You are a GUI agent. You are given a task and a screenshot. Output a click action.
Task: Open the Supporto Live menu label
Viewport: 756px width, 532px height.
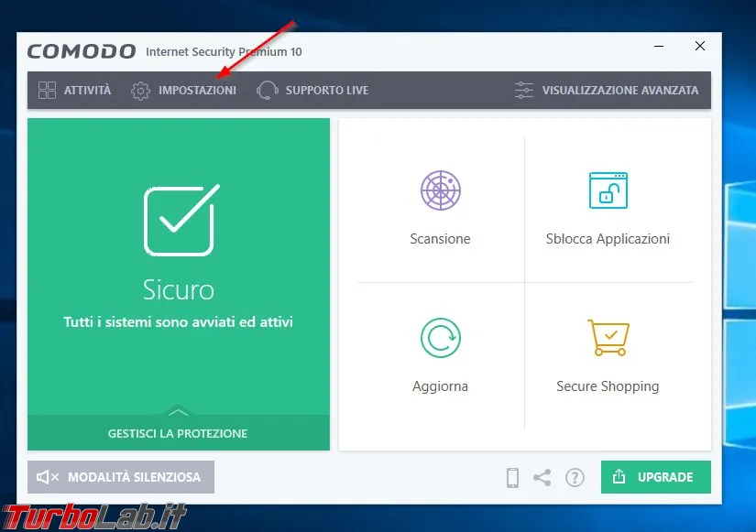point(327,90)
